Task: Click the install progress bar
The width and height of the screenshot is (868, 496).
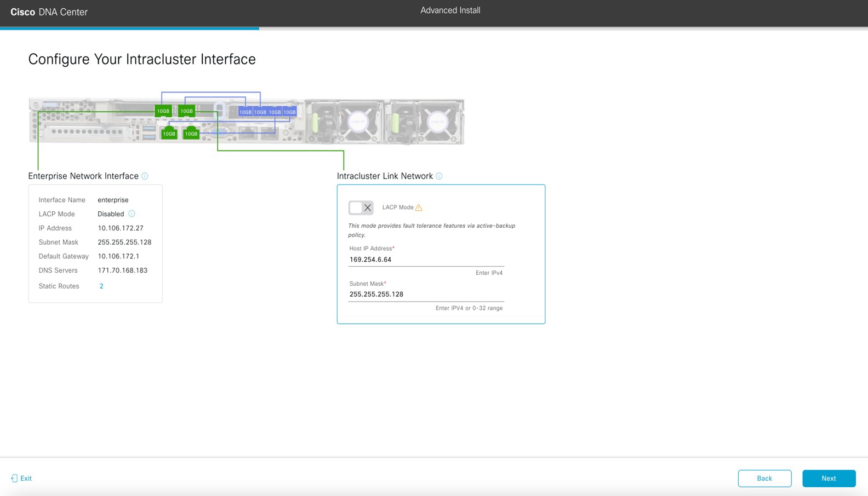Action: click(x=434, y=28)
